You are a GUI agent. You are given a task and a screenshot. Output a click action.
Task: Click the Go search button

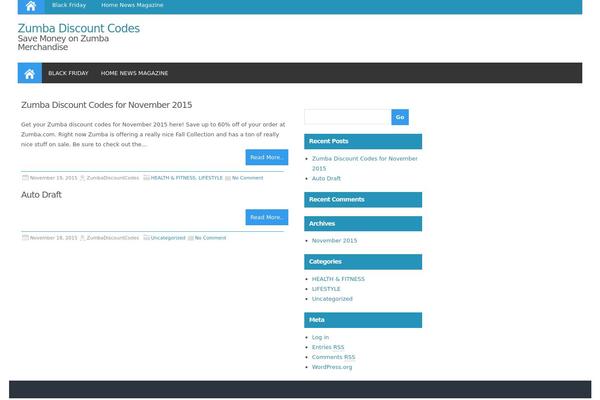400,117
